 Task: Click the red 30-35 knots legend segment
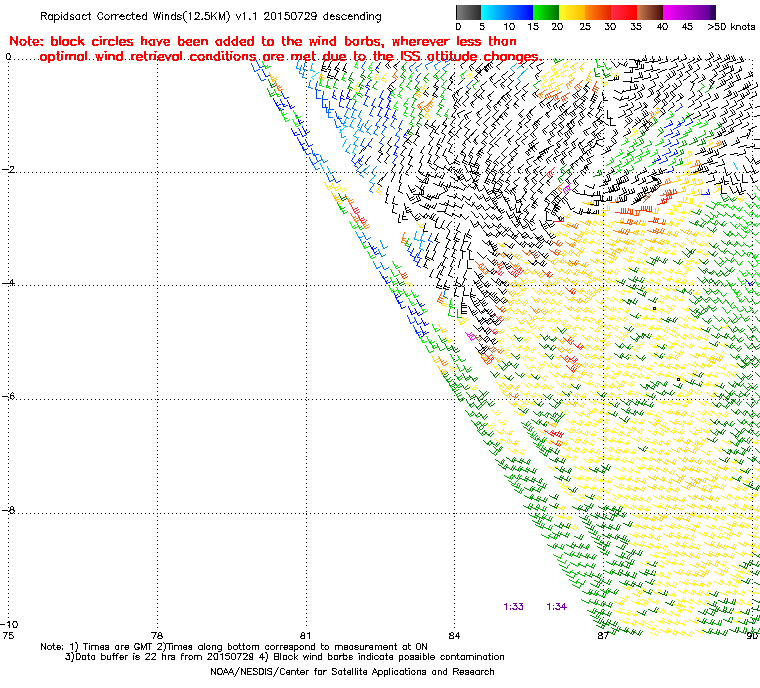point(624,12)
